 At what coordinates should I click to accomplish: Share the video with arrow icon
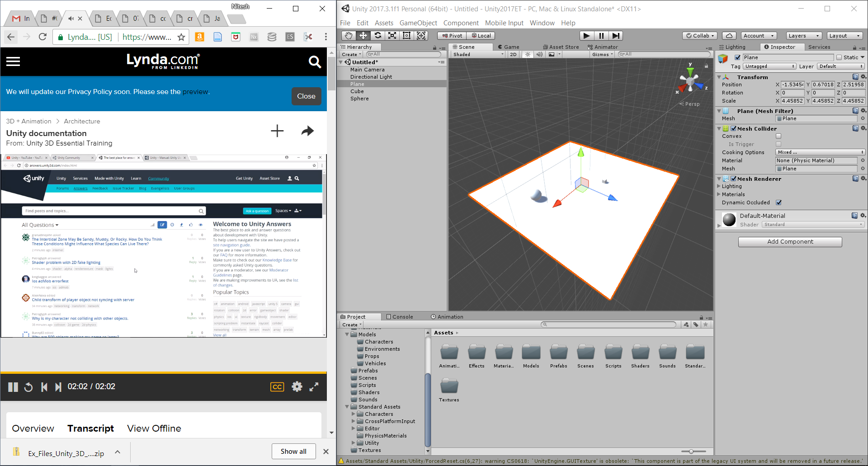[307, 131]
